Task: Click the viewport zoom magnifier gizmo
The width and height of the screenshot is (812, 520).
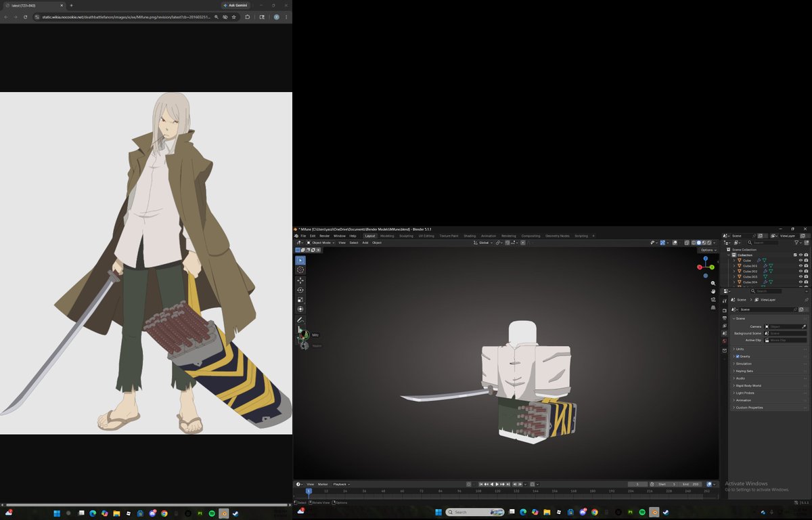Action: coord(713,283)
